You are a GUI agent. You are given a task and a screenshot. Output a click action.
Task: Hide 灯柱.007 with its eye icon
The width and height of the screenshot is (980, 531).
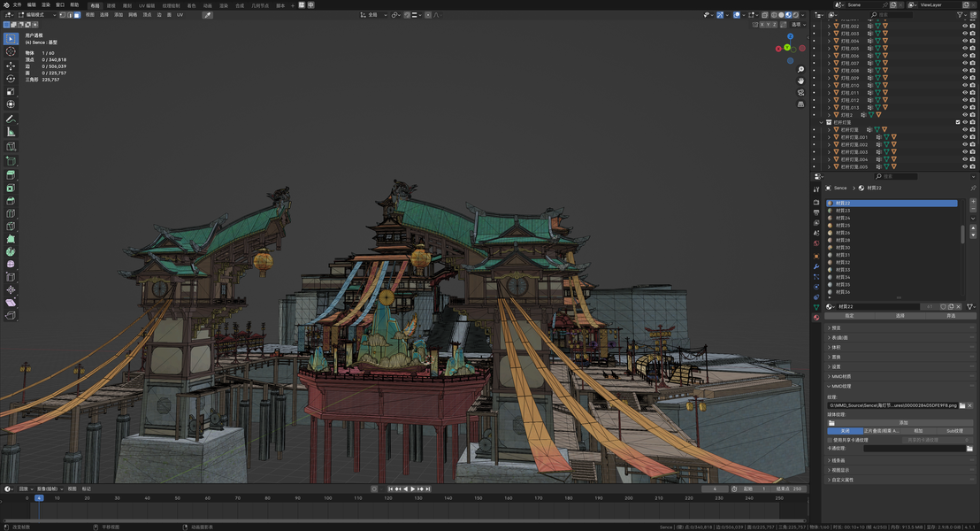[x=964, y=63]
